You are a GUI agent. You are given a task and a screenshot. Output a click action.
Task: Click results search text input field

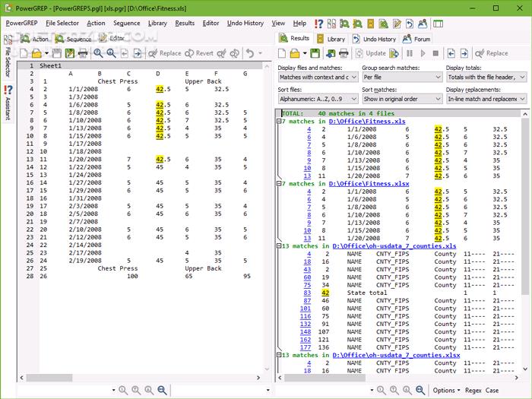point(322,390)
